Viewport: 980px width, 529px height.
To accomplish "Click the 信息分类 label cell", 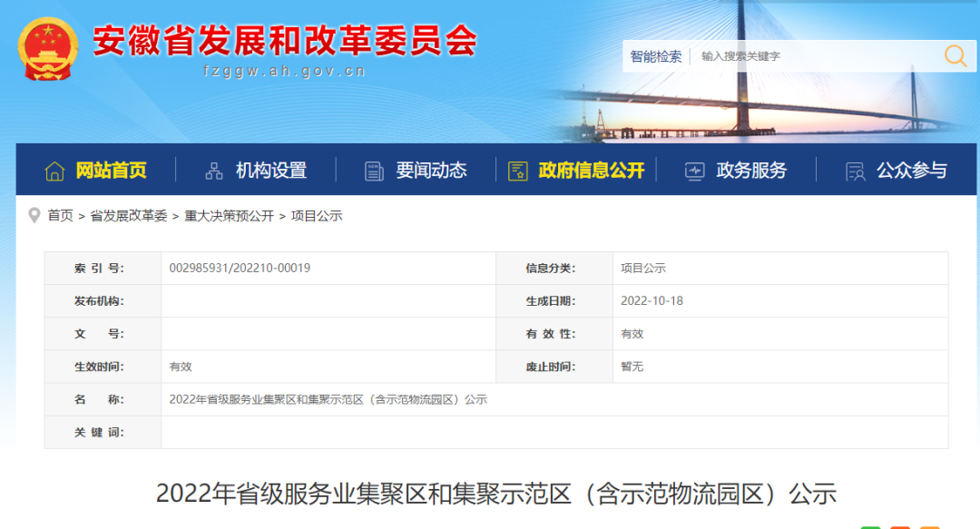I will point(554,269).
